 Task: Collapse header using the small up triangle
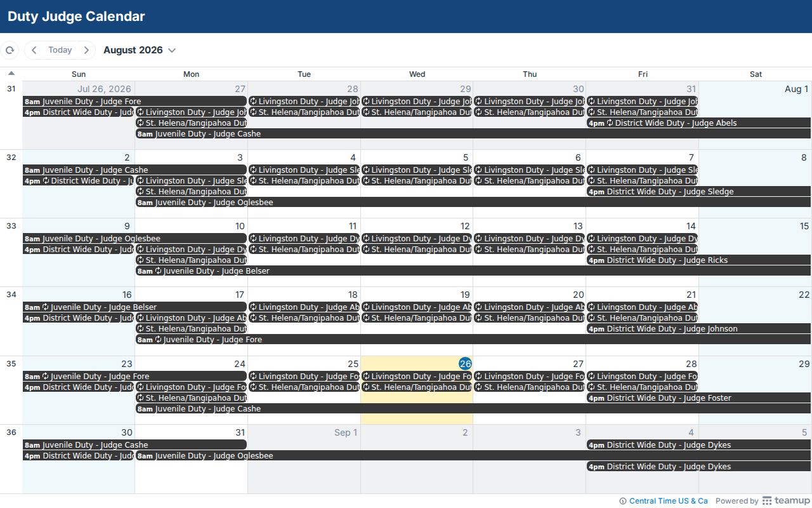(11, 73)
